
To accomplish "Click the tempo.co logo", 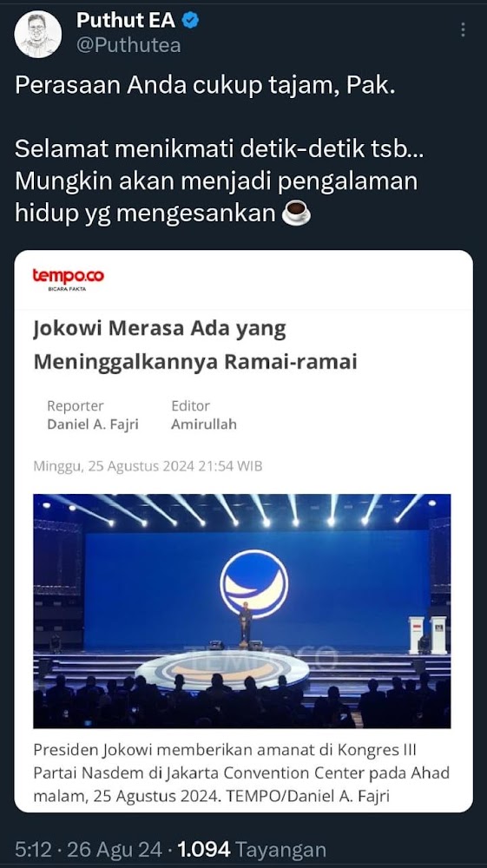I will (x=68, y=279).
